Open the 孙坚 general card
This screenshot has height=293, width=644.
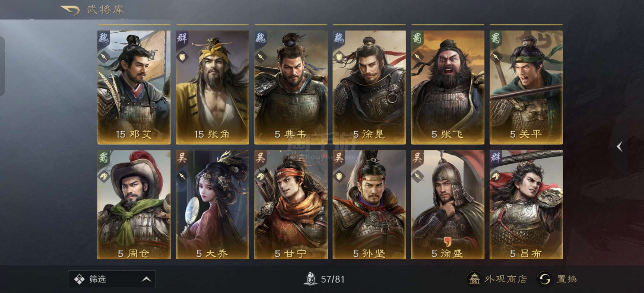coord(369,205)
